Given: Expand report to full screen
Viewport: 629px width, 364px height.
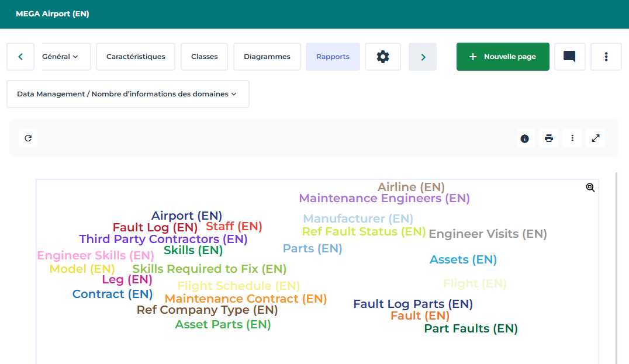Looking at the screenshot, I should (596, 138).
